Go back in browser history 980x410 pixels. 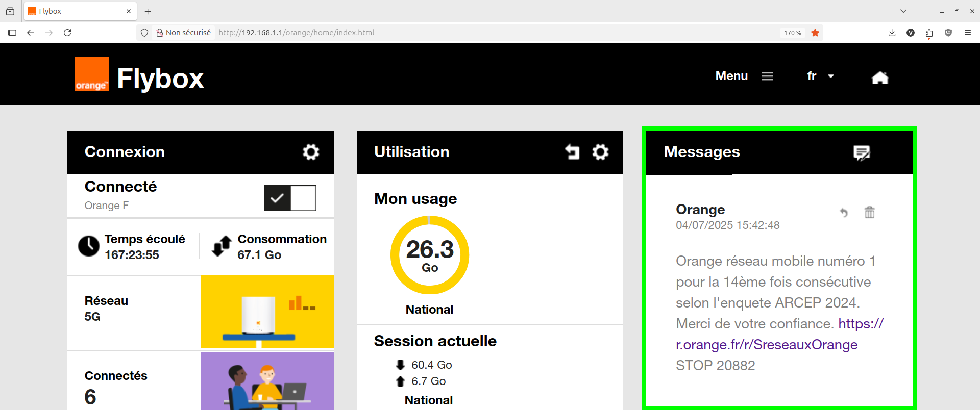coord(31,33)
